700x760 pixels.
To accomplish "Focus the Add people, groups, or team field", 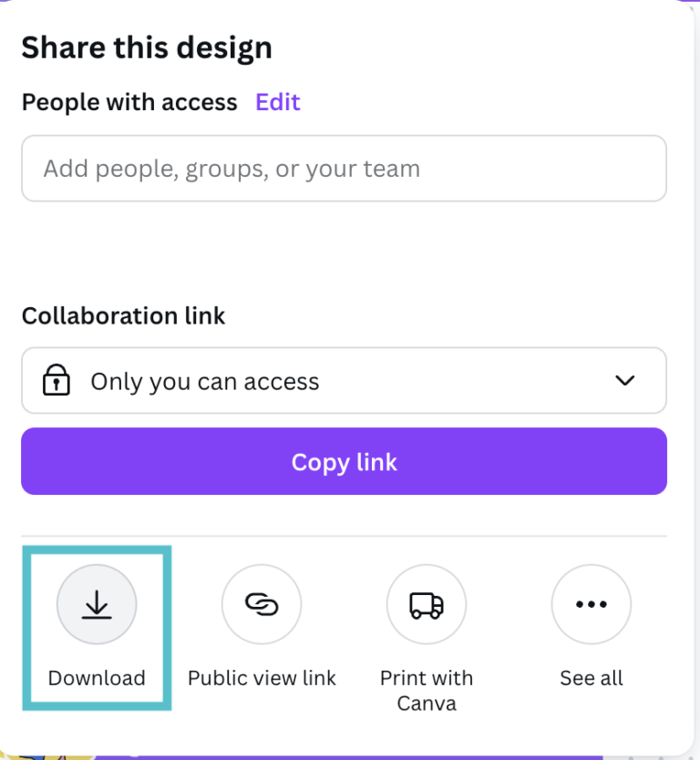I will [344, 169].
